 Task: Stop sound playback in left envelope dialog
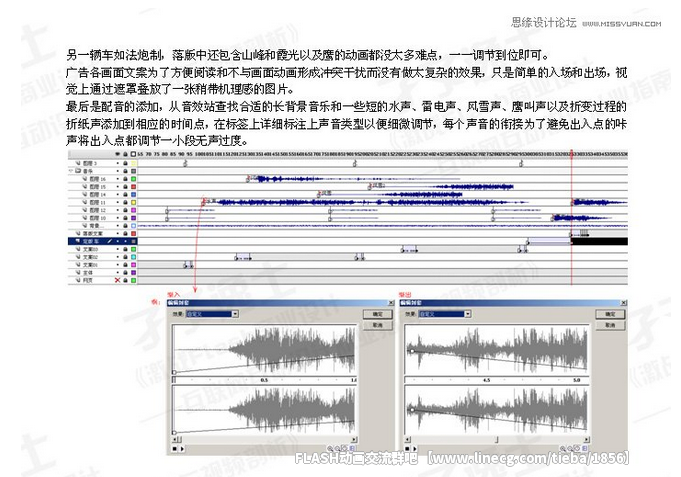(174, 449)
